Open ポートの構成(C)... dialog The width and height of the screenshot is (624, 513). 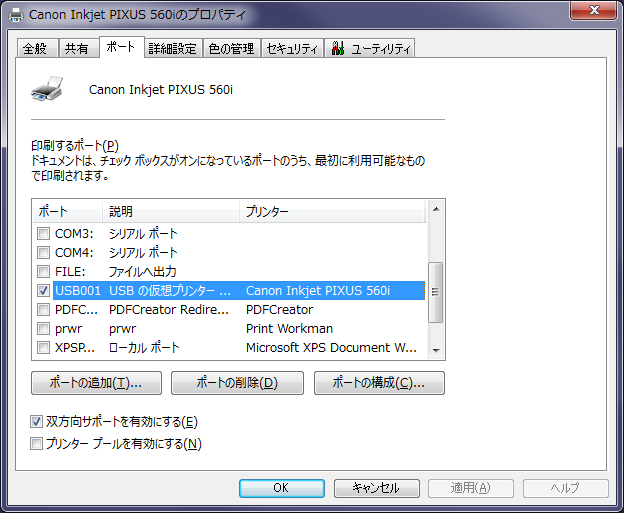point(379,383)
